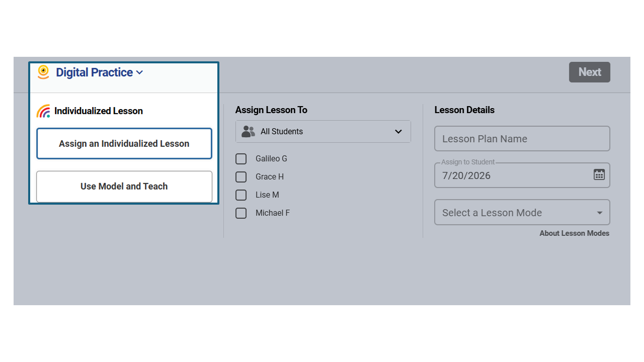Open the Select a Lesson Mode dropdown
The width and height of the screenshot is (644, 362).
522,212
